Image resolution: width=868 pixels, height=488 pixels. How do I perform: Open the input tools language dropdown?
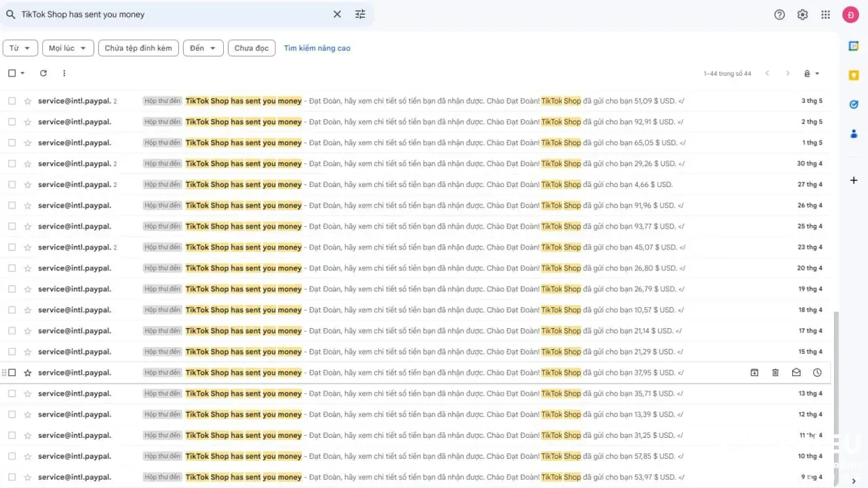pyautogui.click(x=812, y=73)
